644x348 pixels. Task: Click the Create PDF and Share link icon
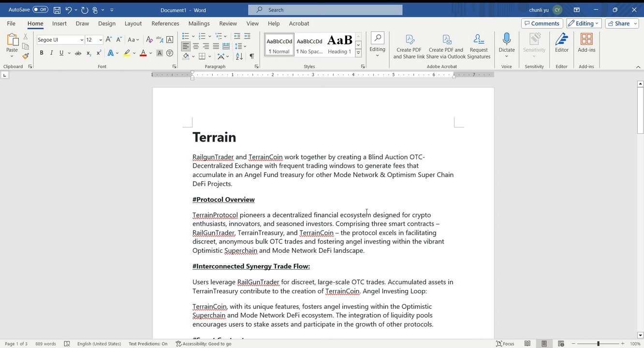pyautogui.click(x=409, y=46)
